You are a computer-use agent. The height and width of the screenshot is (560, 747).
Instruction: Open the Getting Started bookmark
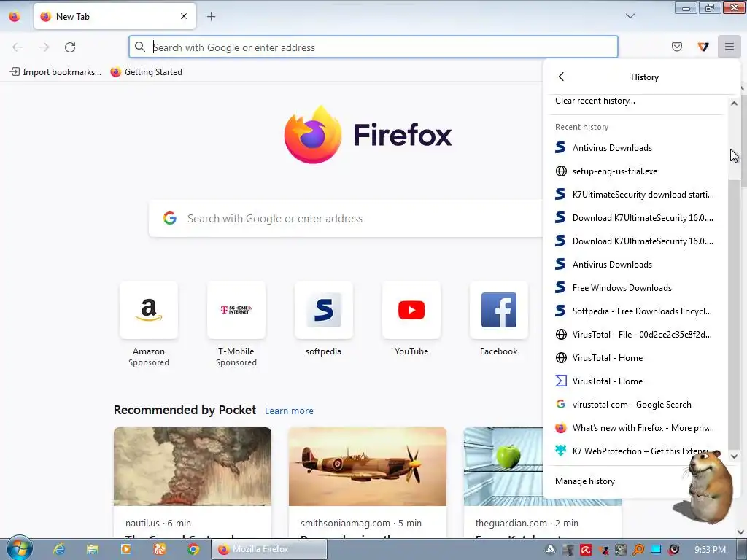pos(146,72)
